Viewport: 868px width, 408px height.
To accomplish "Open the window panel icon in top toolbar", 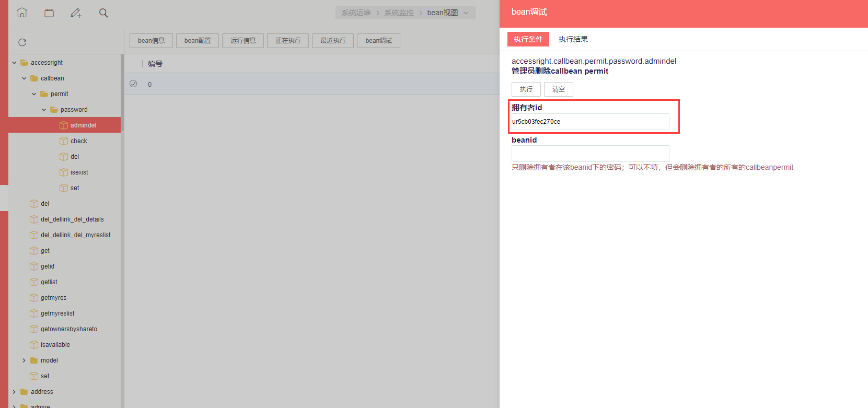I will tap(49, 13).
